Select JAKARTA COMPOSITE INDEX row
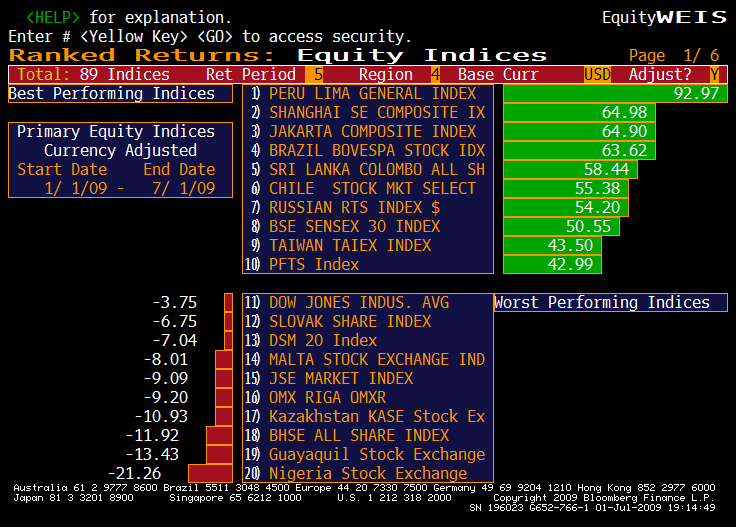This screenshot has width=736, height=527. point(368,131)
